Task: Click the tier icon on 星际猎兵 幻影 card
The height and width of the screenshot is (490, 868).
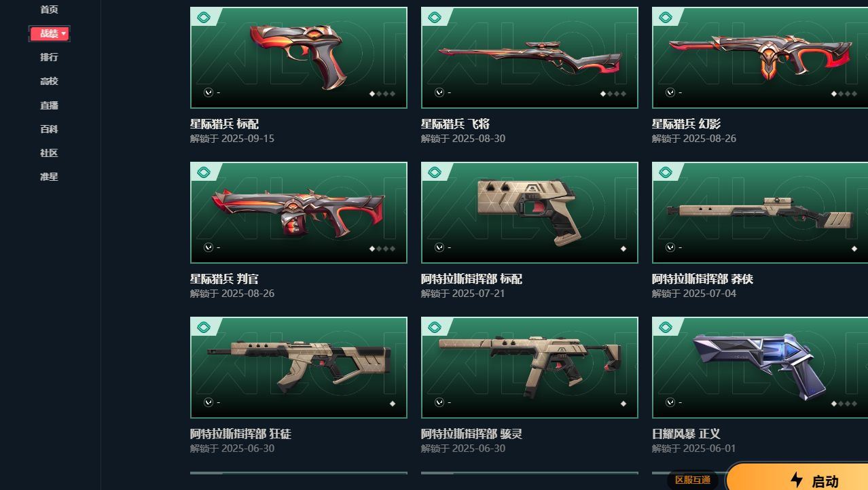Action: click(x=664, y=17)
